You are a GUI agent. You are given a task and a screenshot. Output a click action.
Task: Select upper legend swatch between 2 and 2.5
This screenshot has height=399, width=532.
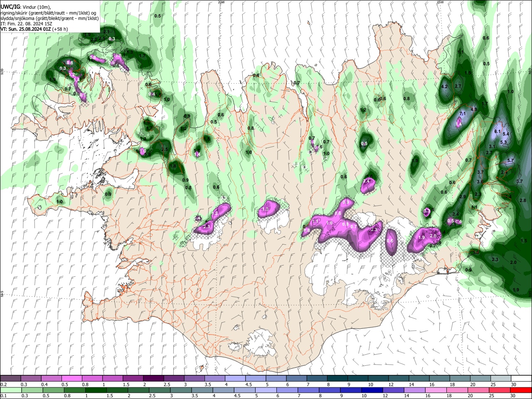click(153, 379)
